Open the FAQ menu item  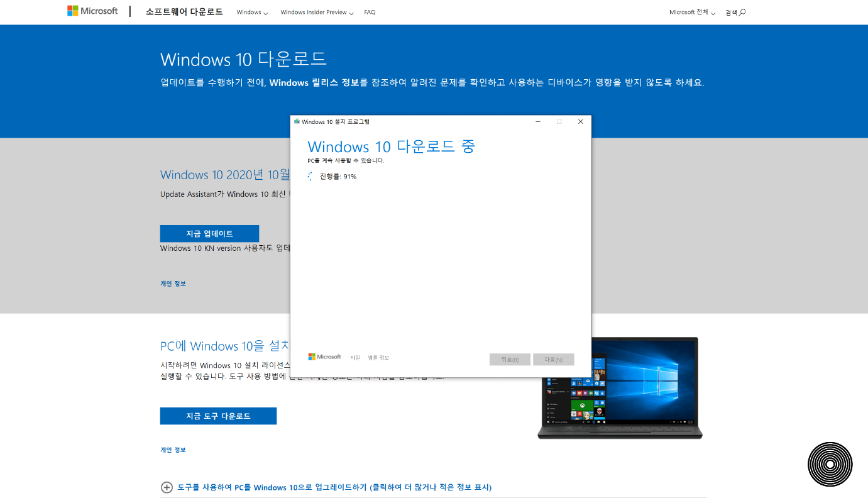(370, 13)
